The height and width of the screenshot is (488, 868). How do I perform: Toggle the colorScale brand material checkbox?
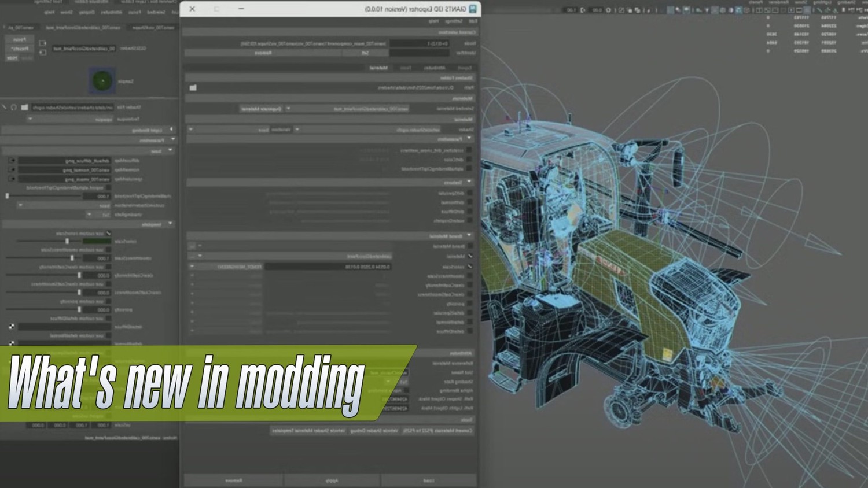point(469,267)
